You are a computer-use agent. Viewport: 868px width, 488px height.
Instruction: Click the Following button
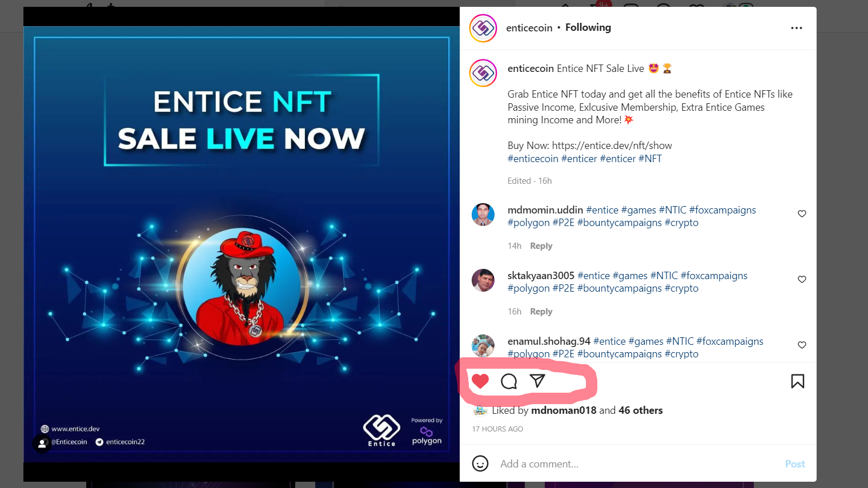pos(588,27)
